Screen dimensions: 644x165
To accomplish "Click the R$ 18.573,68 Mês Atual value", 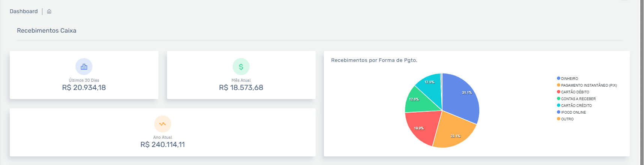I will point(241,88).
